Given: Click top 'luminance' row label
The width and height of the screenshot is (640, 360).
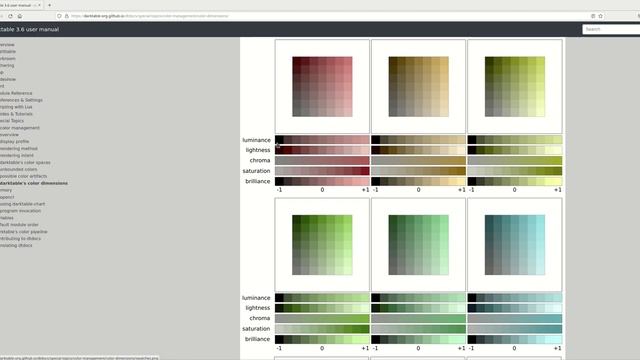Looking at the screenshot, I should 256,140.
